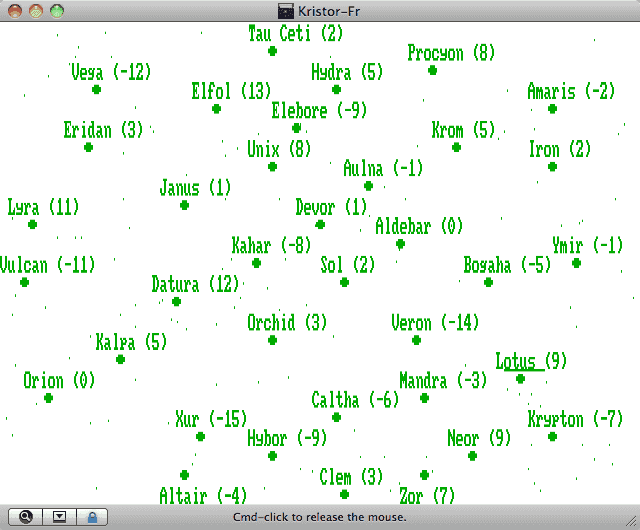The image size is (640, 530).
Task: Select the Amaris (-2) label
Action: [571, 91]
